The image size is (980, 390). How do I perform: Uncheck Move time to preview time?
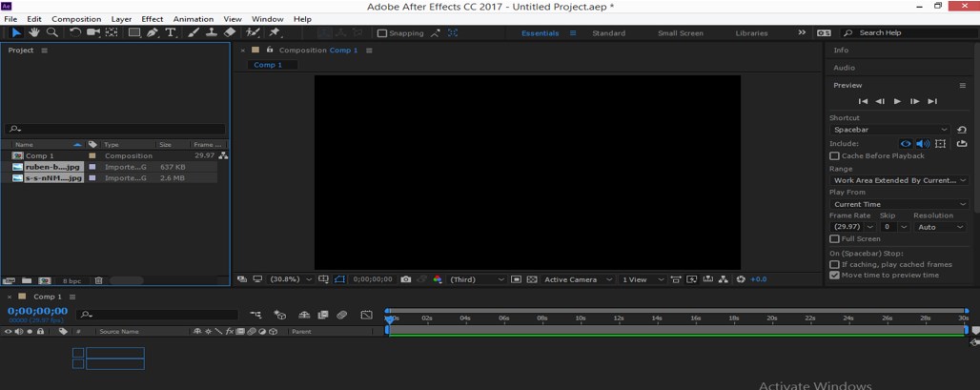tap(834, 275)
